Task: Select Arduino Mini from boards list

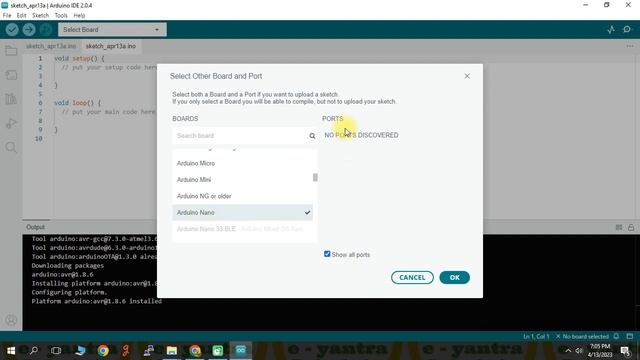Action: pyautogui.click(x=242, y=180)
